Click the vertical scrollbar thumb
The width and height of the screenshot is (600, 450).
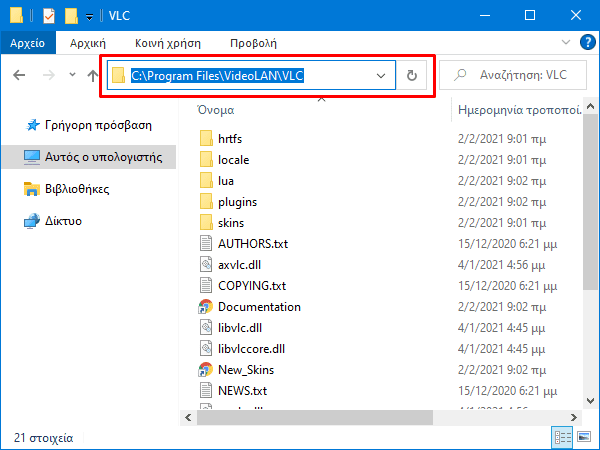(x=590, y=202)
